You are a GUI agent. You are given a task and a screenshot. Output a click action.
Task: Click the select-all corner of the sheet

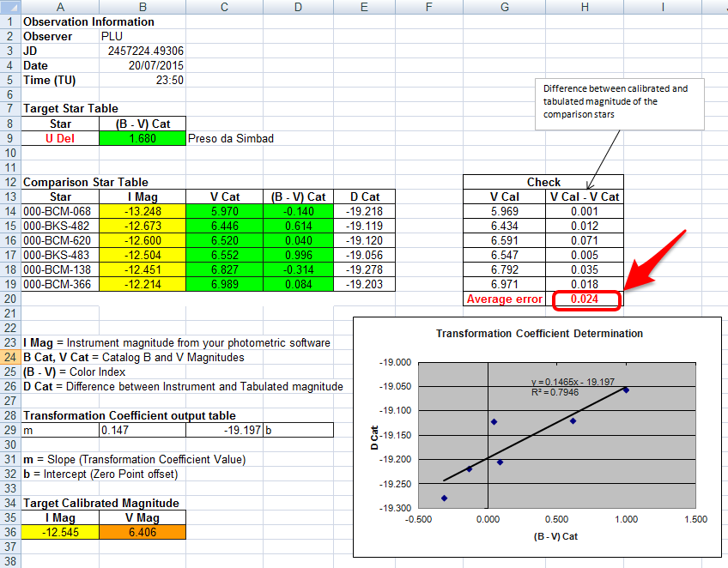(x=9, y=7)
